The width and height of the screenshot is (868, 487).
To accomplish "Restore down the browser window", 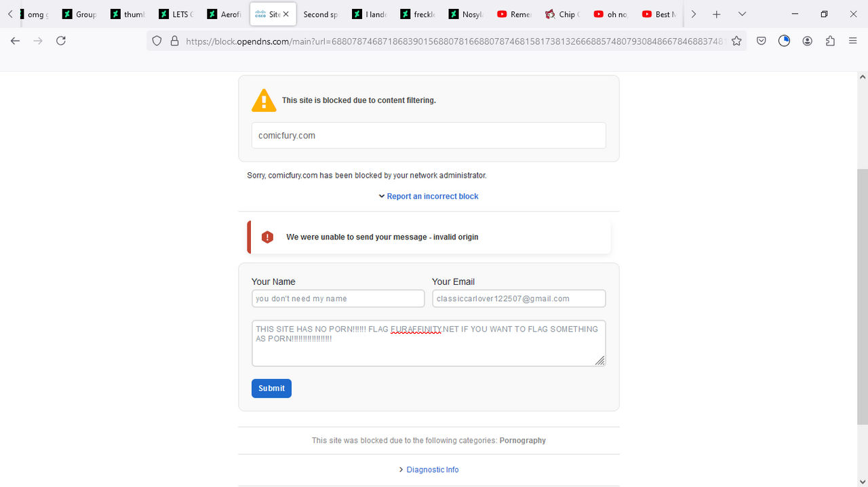I will pos(824,14).
